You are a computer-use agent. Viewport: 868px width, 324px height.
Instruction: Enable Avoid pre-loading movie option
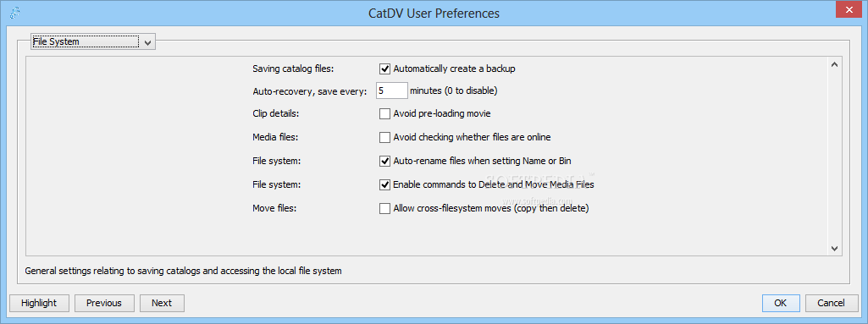[384, 114]
